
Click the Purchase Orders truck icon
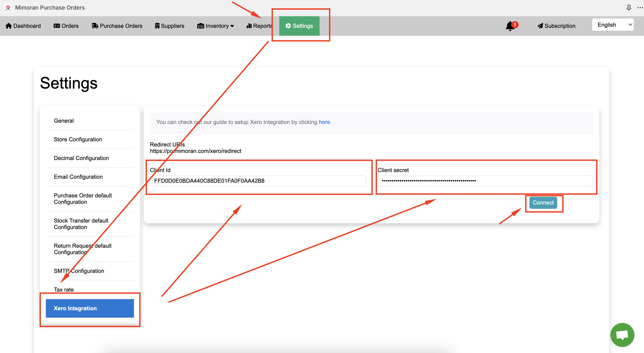coord(95,26)
